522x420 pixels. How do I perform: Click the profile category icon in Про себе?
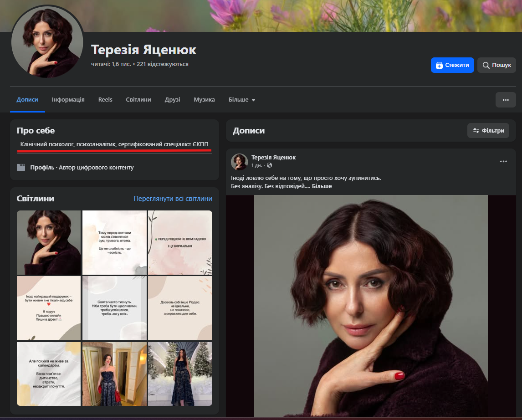coord(21,167)
